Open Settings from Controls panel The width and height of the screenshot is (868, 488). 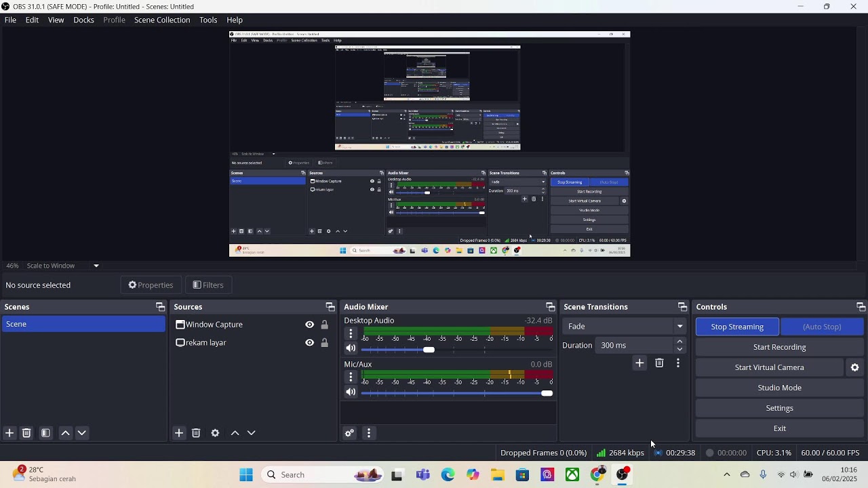pos(779,408)
